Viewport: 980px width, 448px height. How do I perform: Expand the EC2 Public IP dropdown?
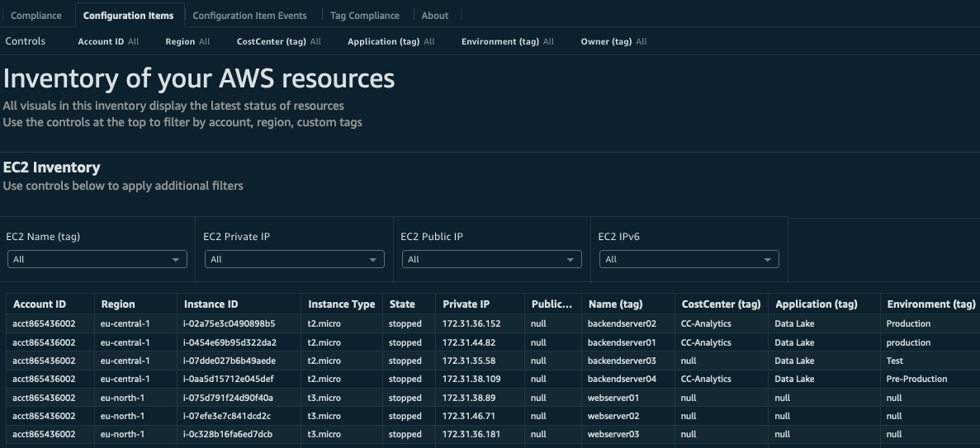pos(492,259)
